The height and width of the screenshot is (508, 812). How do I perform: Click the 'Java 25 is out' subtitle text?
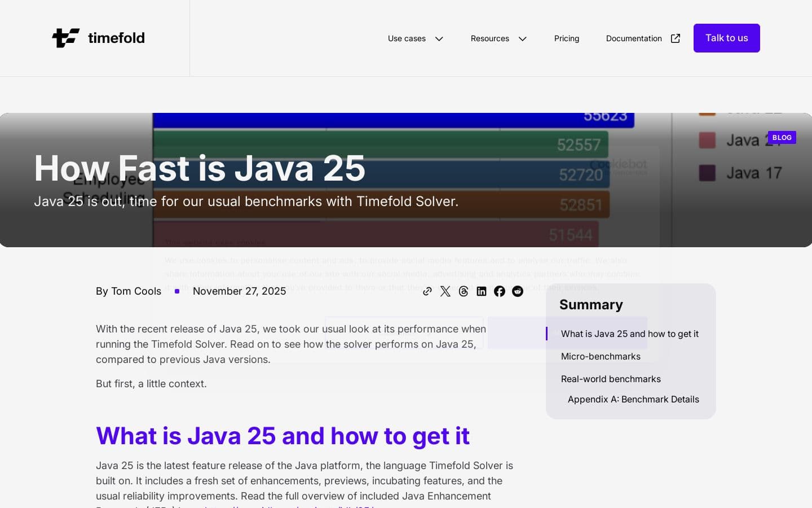click(x=246, y=202)
